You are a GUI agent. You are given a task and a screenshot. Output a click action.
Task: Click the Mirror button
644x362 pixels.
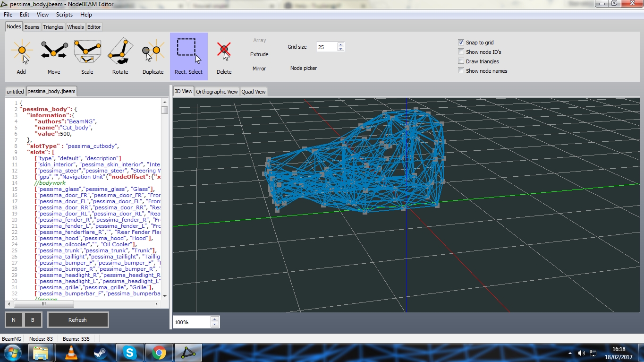[259, 69]
